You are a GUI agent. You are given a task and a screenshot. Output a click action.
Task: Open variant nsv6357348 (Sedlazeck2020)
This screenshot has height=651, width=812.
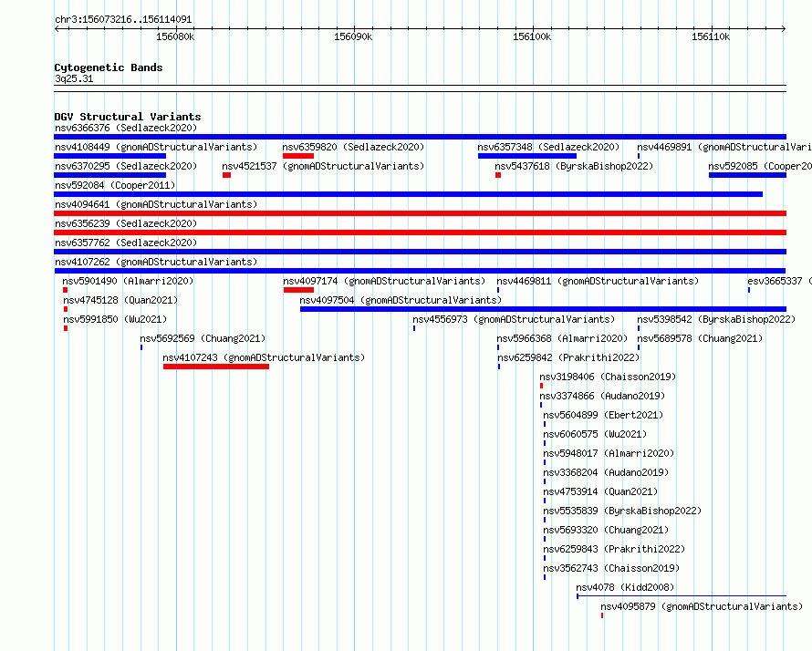[x=548, y=147]
